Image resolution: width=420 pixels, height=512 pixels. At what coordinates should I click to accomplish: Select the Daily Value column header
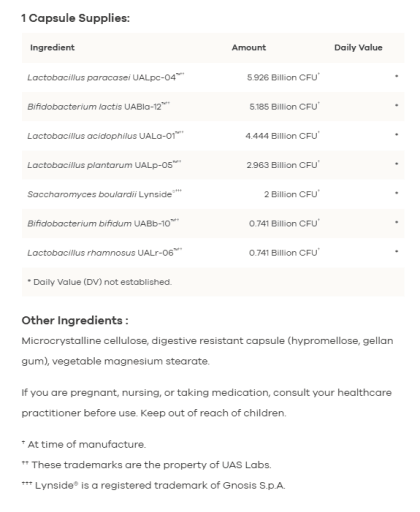[358, 48]
